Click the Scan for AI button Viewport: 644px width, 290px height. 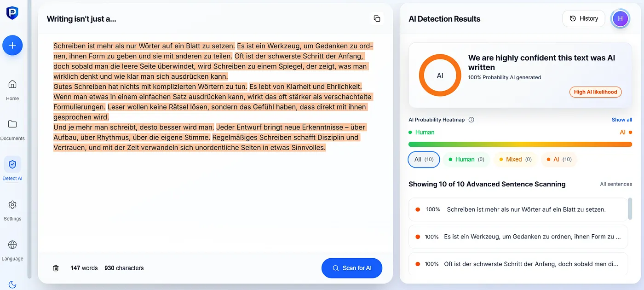tap(352, 268)
